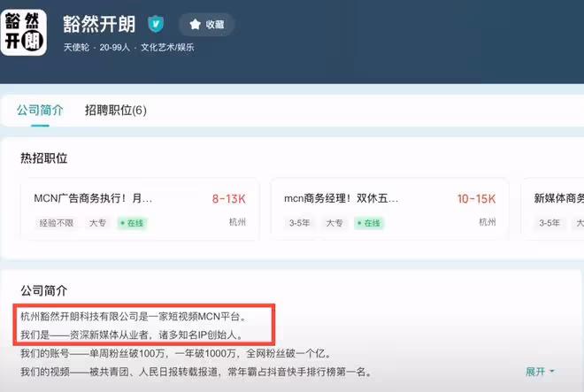Click the 豁然开朗 company logo

(24, 33)
